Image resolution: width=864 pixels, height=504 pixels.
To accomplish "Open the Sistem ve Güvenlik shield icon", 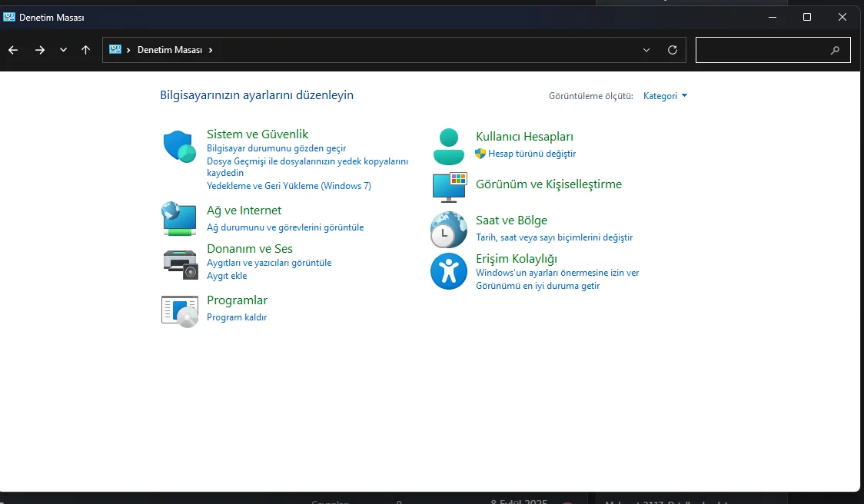I will pos(180,147).
